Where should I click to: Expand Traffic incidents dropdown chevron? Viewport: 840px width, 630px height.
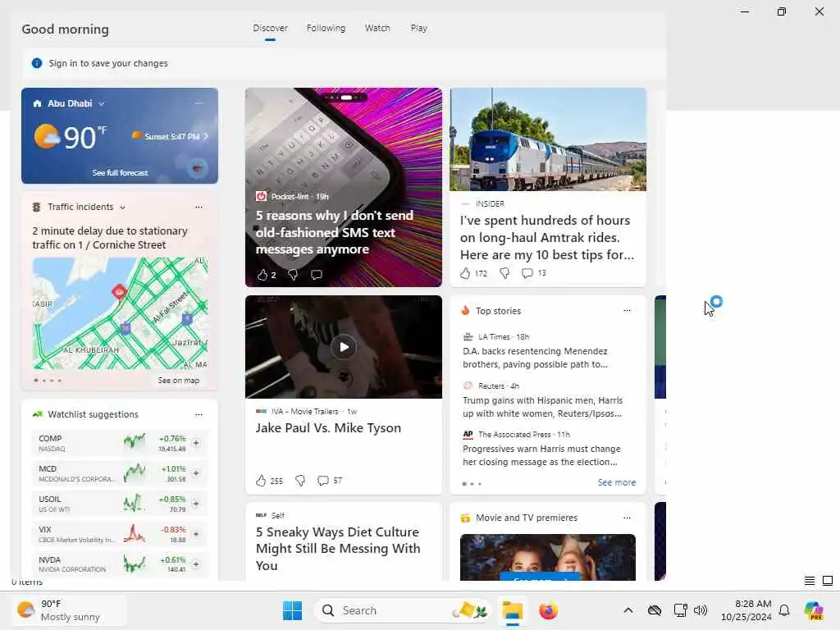pyautogui.click(x=123, y=208)
